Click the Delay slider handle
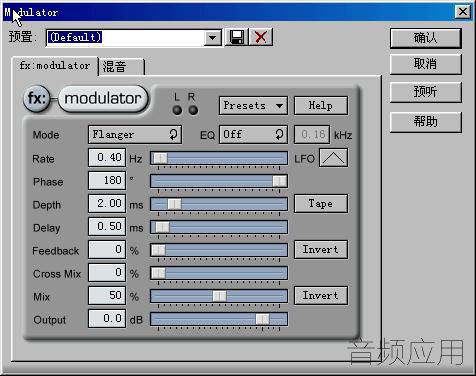Viewport: 476px width, 376px height. [x=162, y=227]
